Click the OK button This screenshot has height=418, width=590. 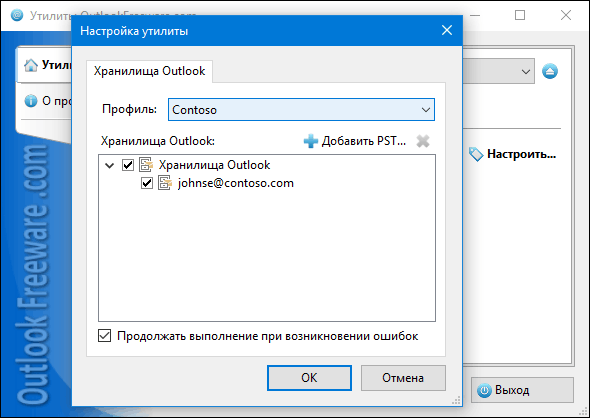point(309,378)
